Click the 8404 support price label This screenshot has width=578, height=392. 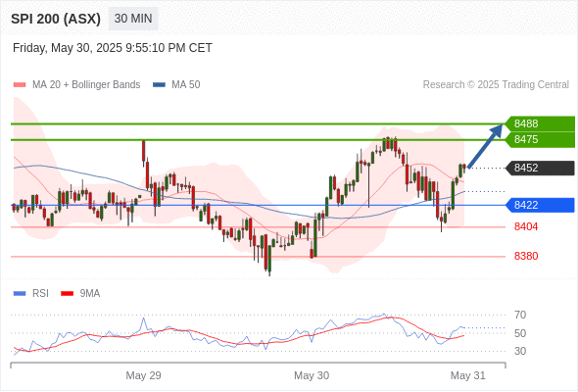coord(526,226)
